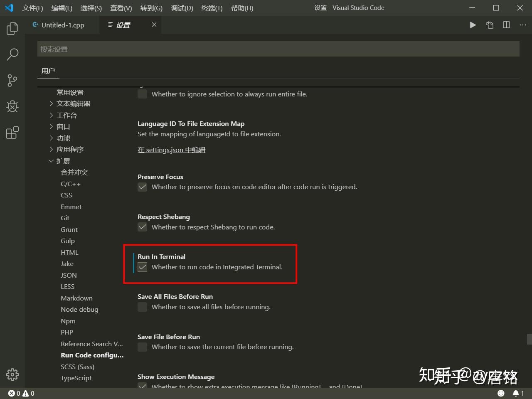Viewport: 532px width, 399px height.
Task: Select the 用户 settings scope tab
Action: [x=48, y=71]
